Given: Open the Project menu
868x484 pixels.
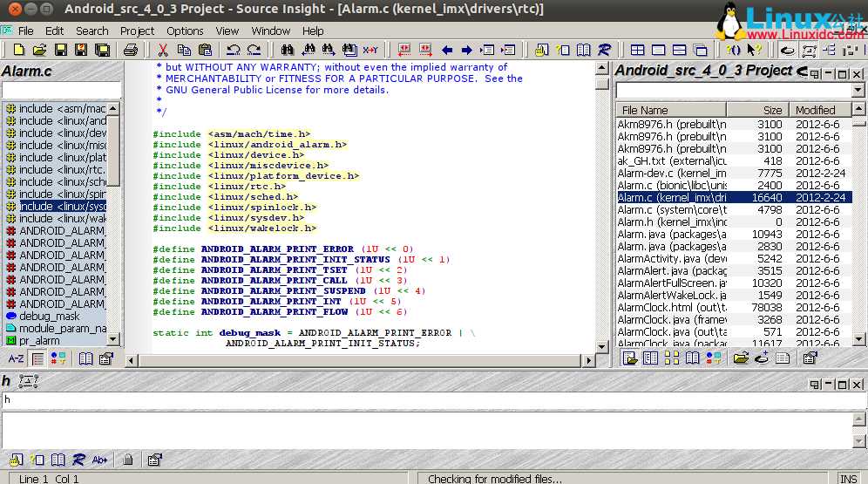Looking at the screenshot, I should point(138,31).
